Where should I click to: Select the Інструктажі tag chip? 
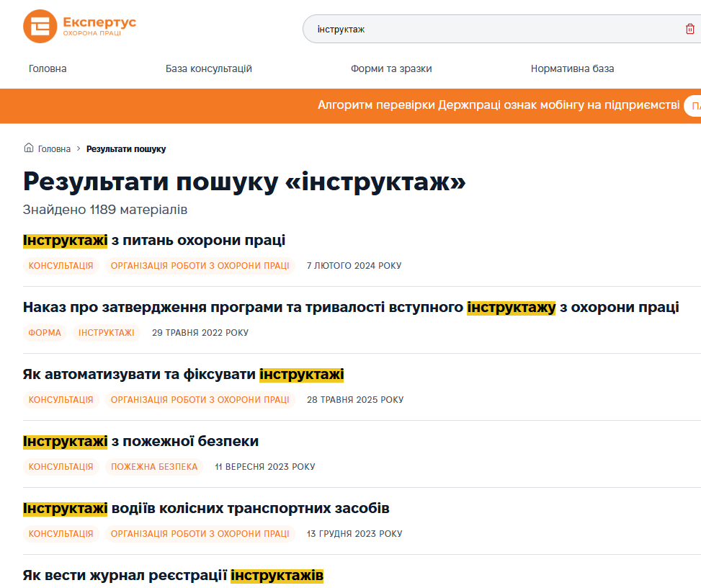pos(106,333)
